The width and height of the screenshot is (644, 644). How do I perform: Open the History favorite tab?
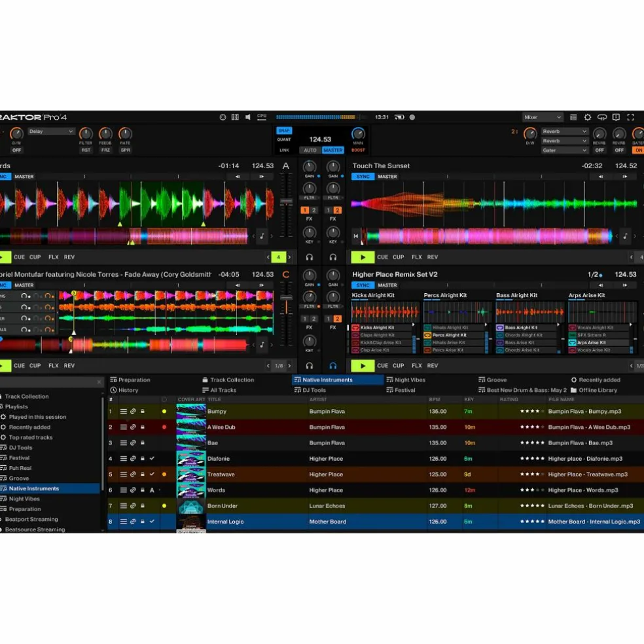click(124, 390)
